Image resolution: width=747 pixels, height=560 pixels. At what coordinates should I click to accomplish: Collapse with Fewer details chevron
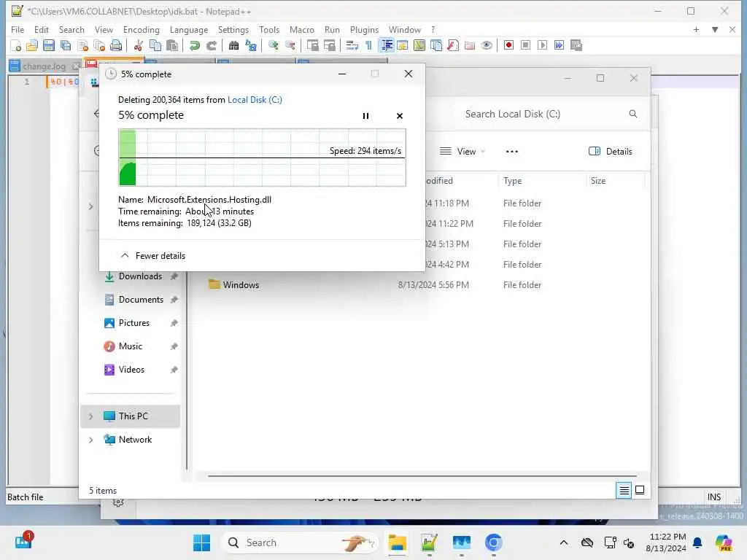(x=125, y=256)
